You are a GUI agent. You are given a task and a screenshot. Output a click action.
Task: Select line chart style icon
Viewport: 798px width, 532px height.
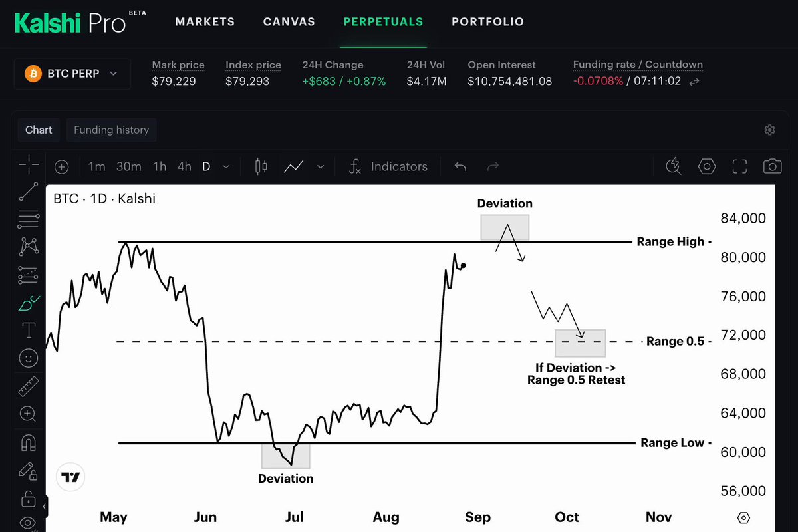294,166
